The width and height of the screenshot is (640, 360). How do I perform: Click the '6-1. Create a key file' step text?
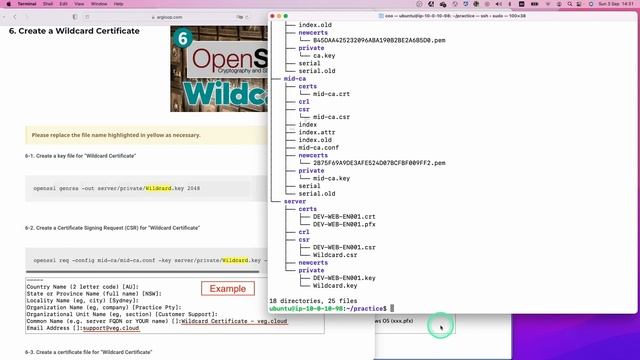pyautogui.click(x=80, y=156)
